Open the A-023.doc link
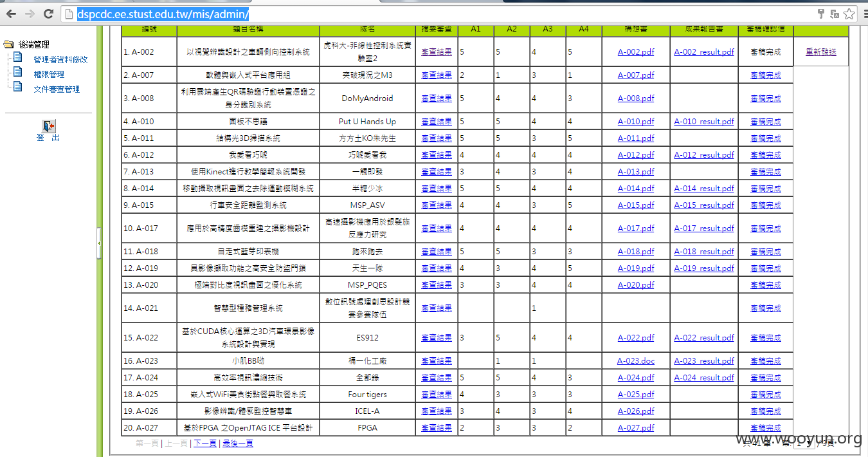Image resolution: width=868 pixels, height=457 pixels. point(636,361)
